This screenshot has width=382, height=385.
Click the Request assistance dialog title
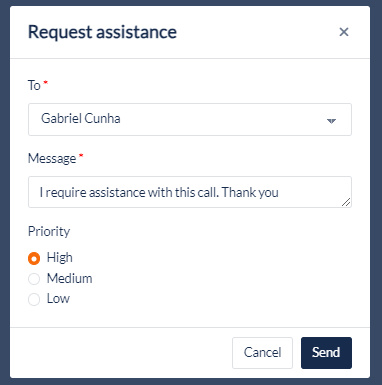click(x=102, y=32)
